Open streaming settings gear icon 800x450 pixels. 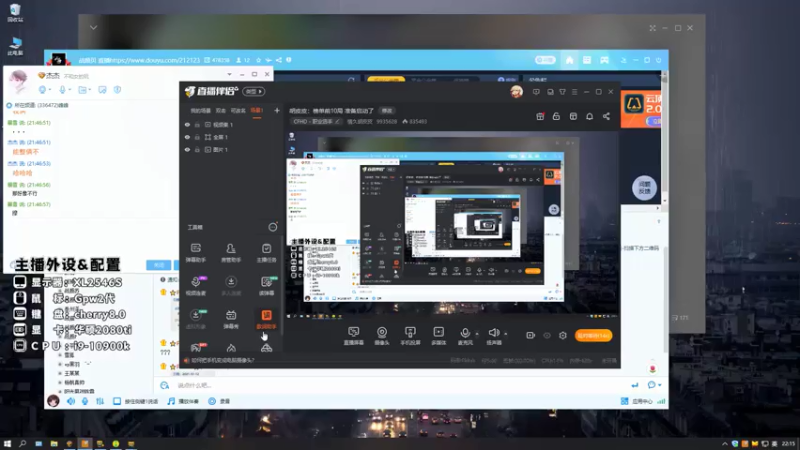click(563, 335)
